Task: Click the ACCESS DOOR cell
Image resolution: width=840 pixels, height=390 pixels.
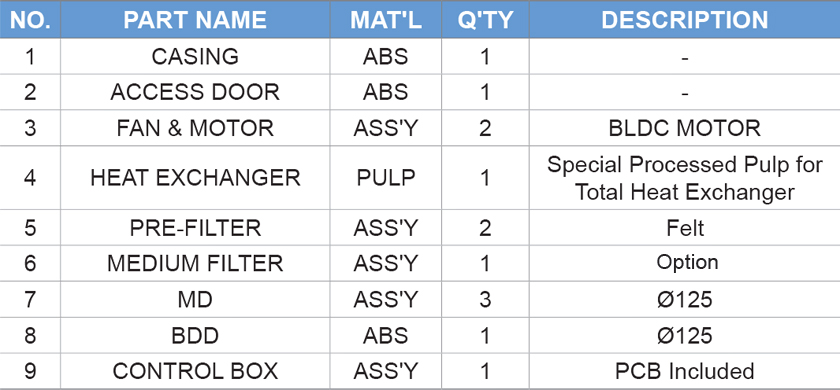Action: (195, 92)
